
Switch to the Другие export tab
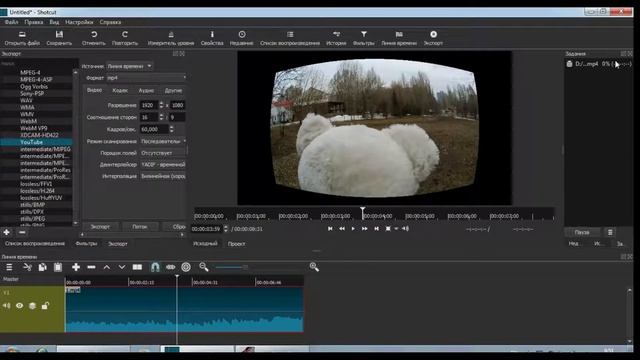point(173,90)
